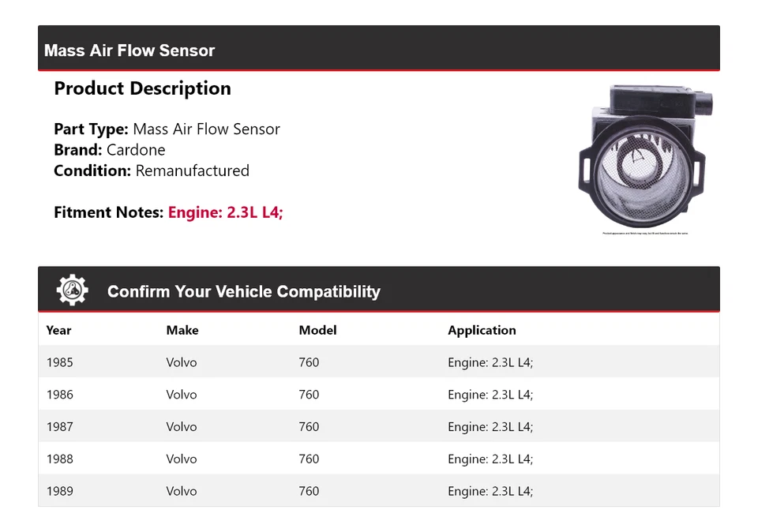
Task: Click the Brand Cardone text
Action: pyautogui.click(x=110, y=150)
